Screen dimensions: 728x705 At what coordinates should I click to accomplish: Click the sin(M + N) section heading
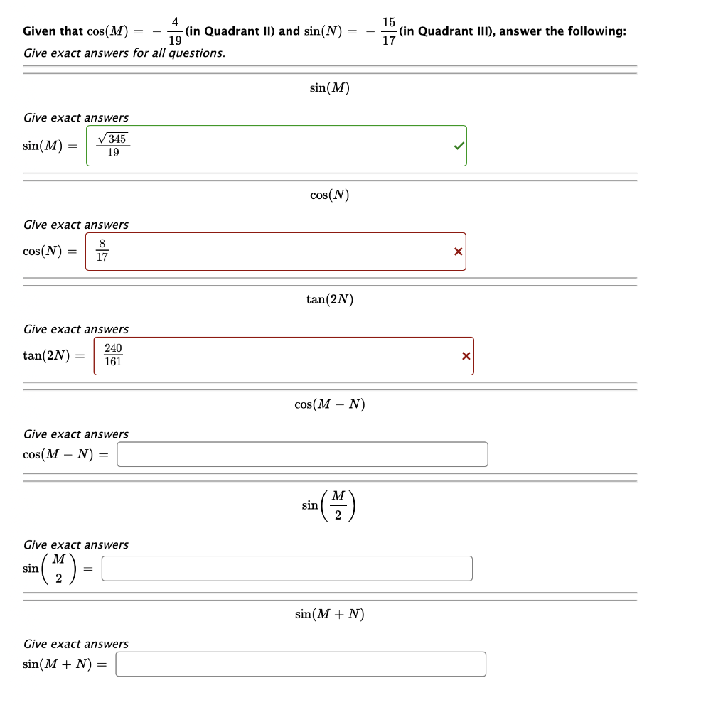click(x=329, y=613)
